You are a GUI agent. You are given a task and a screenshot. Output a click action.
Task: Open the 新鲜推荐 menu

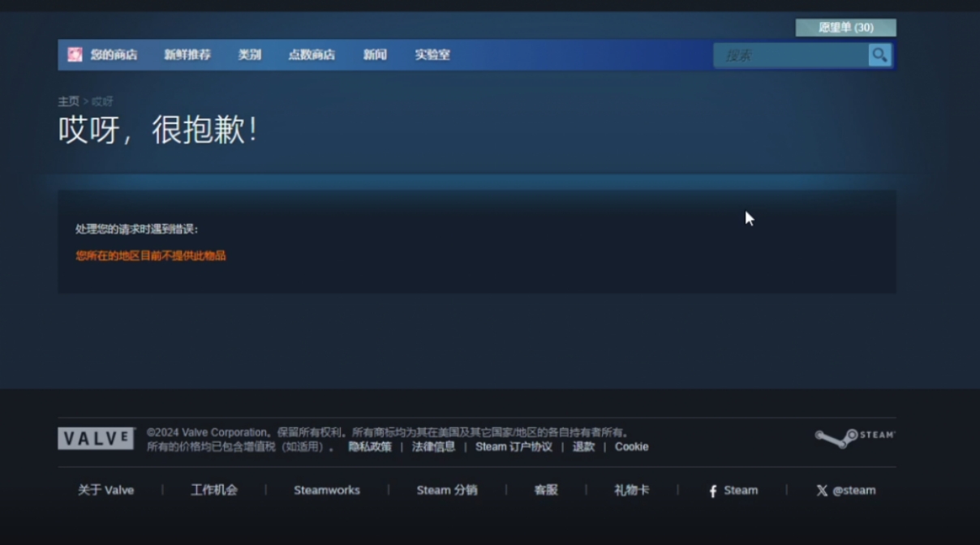[188, 54]
